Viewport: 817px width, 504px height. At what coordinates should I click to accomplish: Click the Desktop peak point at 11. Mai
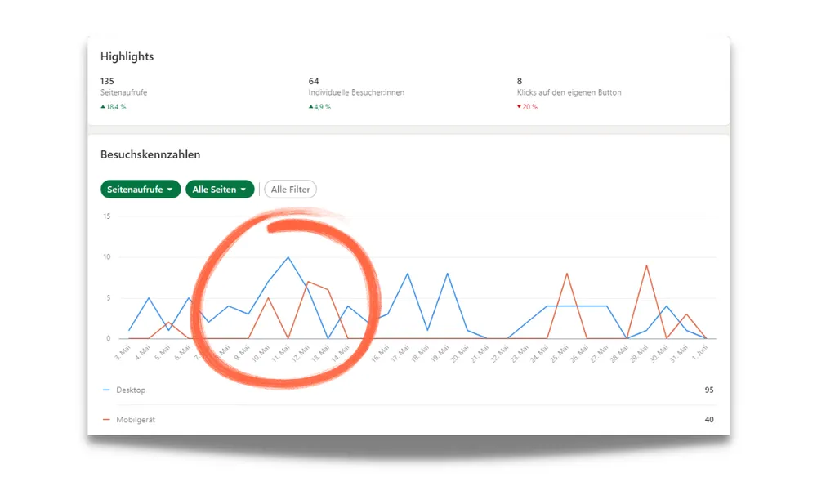click(288, 257)
